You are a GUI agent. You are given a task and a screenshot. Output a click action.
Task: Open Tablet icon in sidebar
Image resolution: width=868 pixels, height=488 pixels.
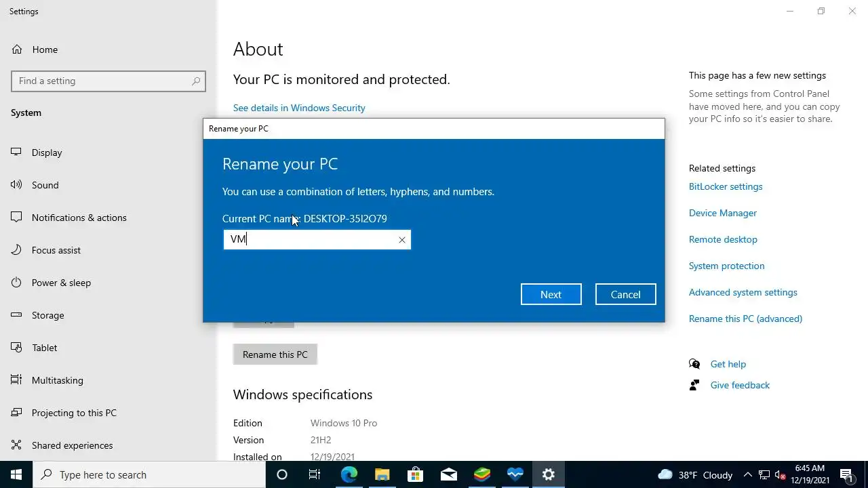click(x=16, y=348)
